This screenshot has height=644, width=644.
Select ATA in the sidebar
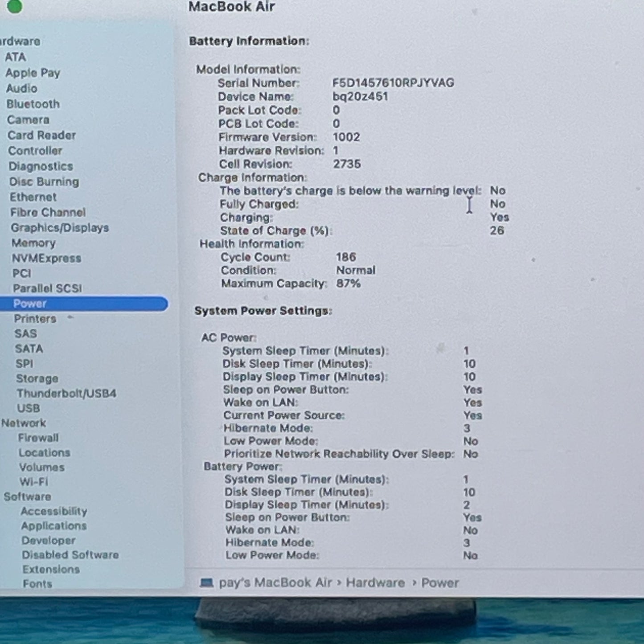click(x=16, y=57)
